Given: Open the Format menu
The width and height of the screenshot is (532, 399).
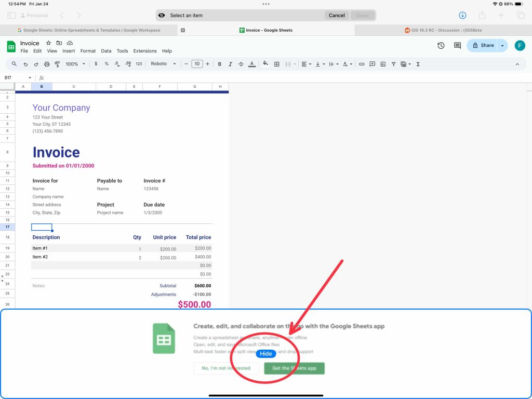Looking at the screenshot, I should pos(88,51).
